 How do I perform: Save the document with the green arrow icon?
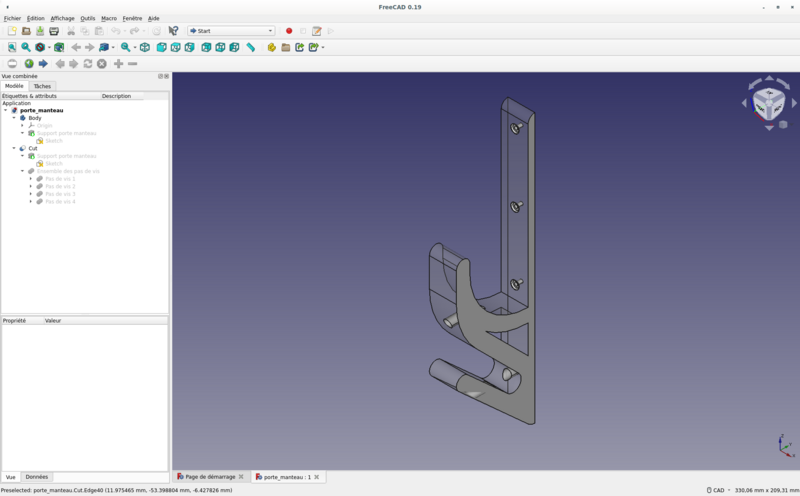point(40,31)
